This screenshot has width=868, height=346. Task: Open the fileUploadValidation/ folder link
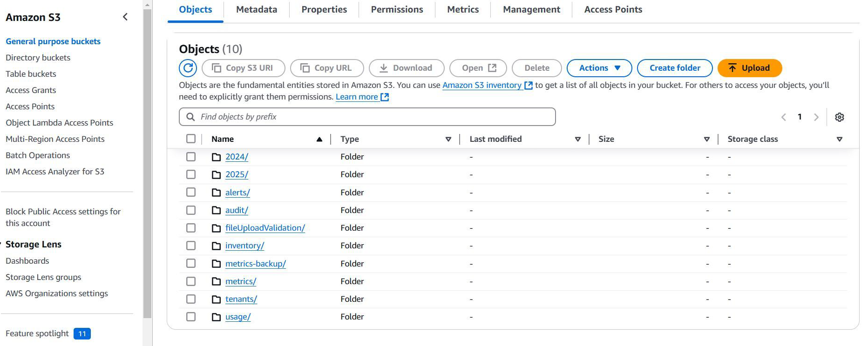point(265,228)
